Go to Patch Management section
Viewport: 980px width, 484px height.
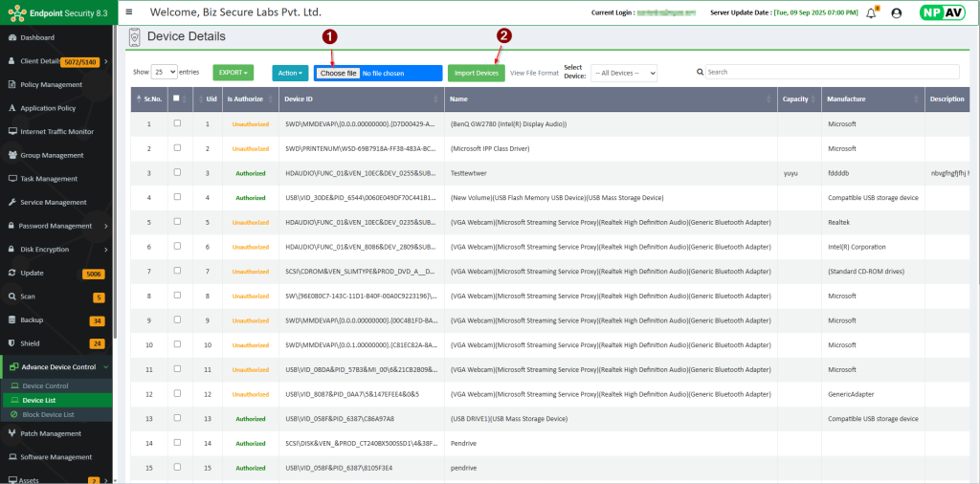click(x=51, y=433)
